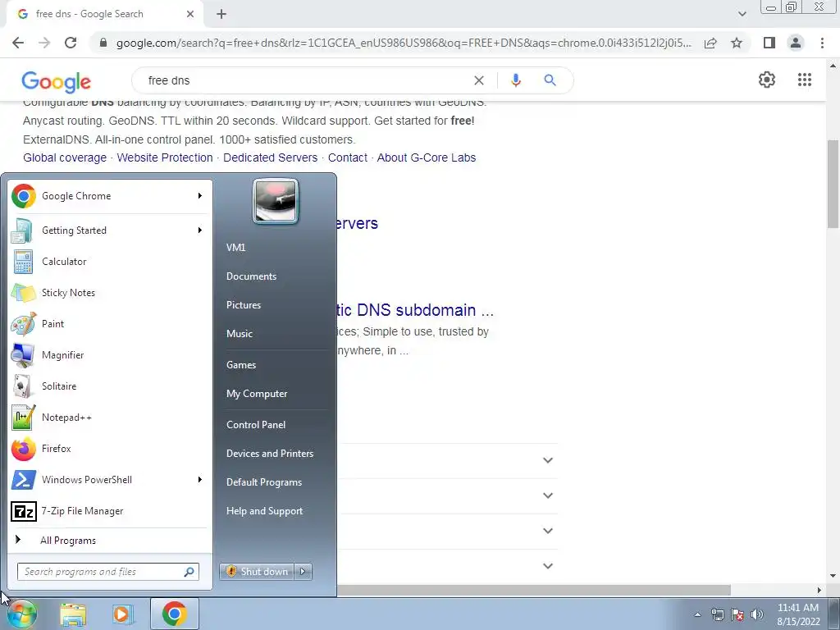840x630 pixels.
Task: Open Google settings gear
Action: point(767,80)
